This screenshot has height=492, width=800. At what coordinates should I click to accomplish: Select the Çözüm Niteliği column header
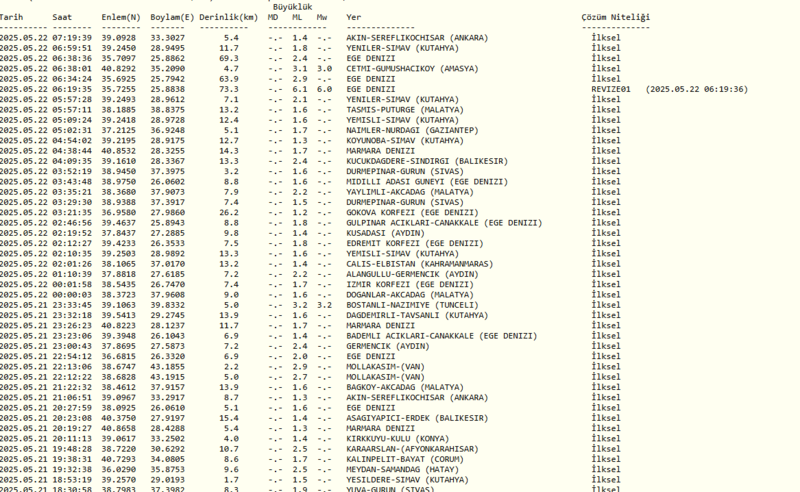coord(615,18)
